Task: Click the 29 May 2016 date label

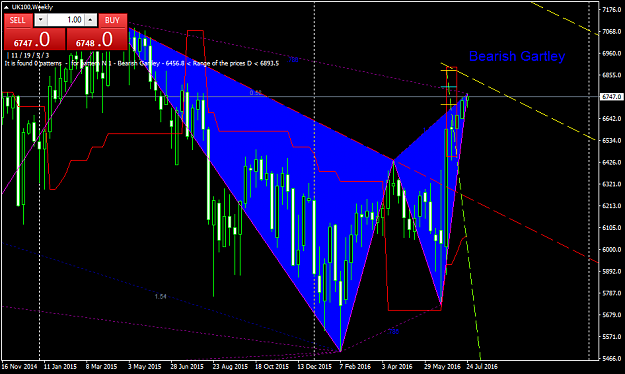Action: click(x=442, y=366)
